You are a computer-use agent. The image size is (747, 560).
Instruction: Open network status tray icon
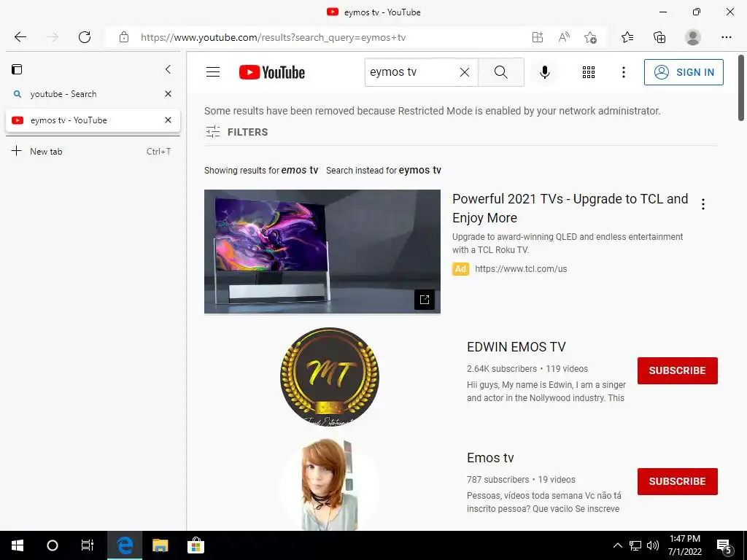[x=635, y=545]
